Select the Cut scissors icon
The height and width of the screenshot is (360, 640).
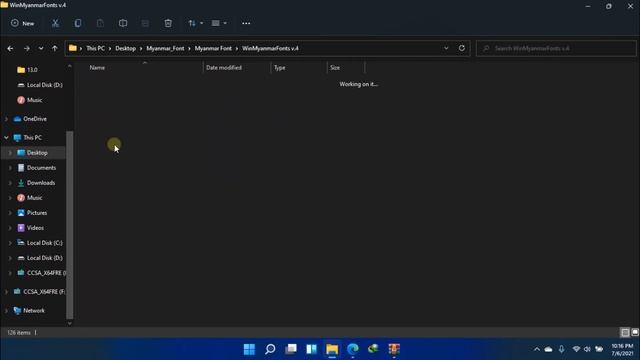pyautogui.click(x=55, y=23)
